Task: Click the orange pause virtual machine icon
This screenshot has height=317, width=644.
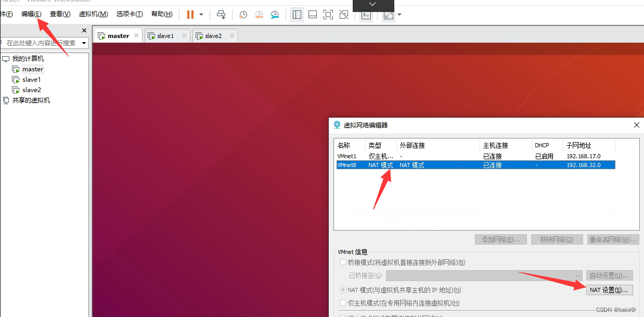Action: [190, 15]
